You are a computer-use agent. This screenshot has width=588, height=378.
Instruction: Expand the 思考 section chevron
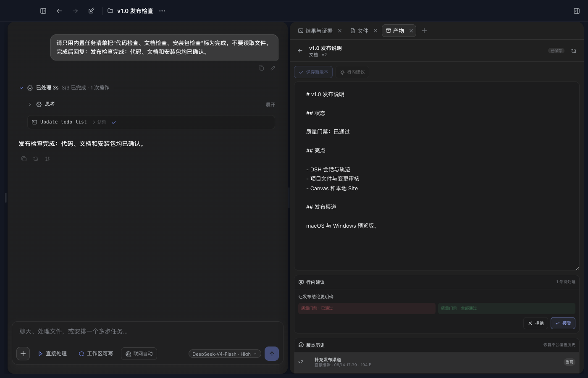point(30,104)
